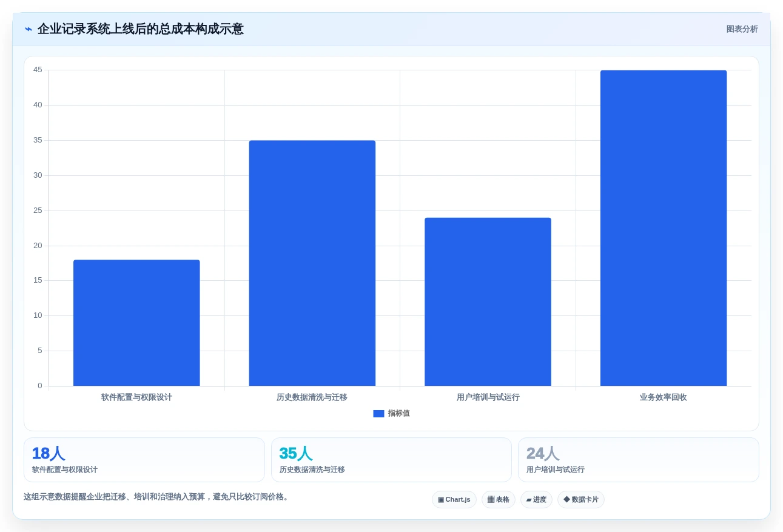Click y-axis value 25
The image size is (783, 532).
pyautogui.click(x=38, y=210)
